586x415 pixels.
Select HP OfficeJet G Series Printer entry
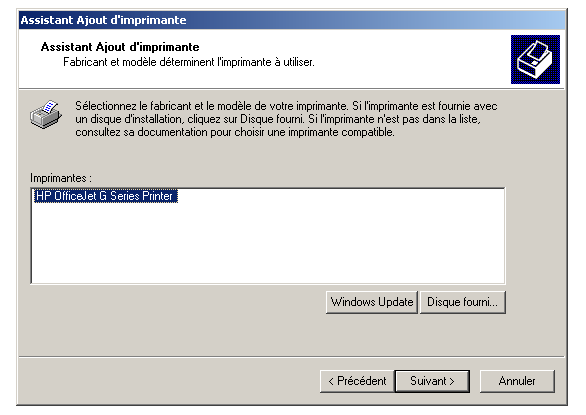click(106, 196)
